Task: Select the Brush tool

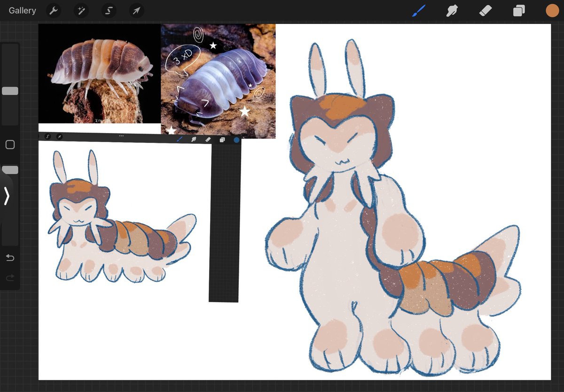Action: tap(418, 10)
